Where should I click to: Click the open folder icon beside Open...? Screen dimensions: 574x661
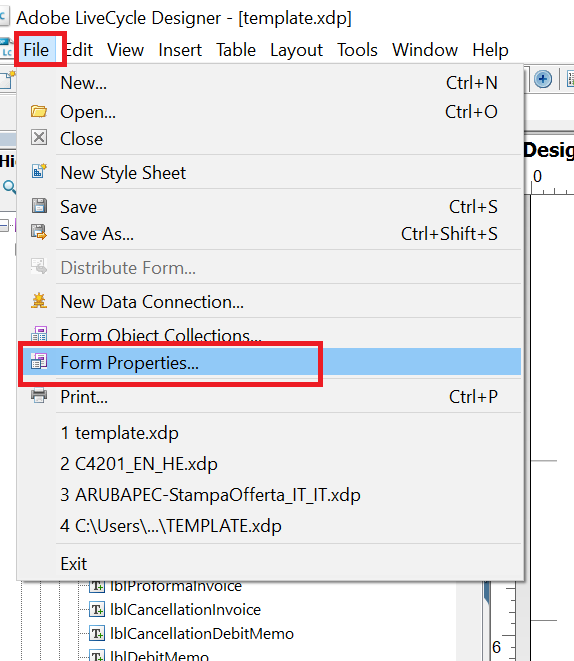tap(39, 111)
